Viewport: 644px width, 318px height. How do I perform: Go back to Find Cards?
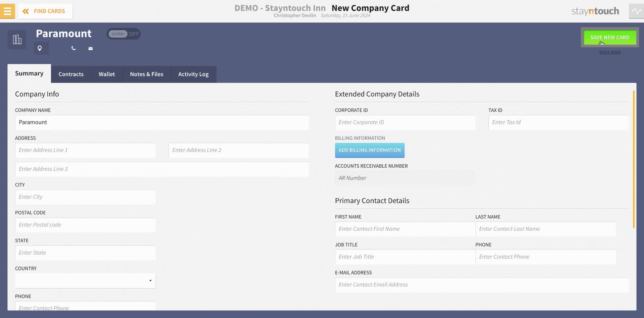tap(46, 11)
